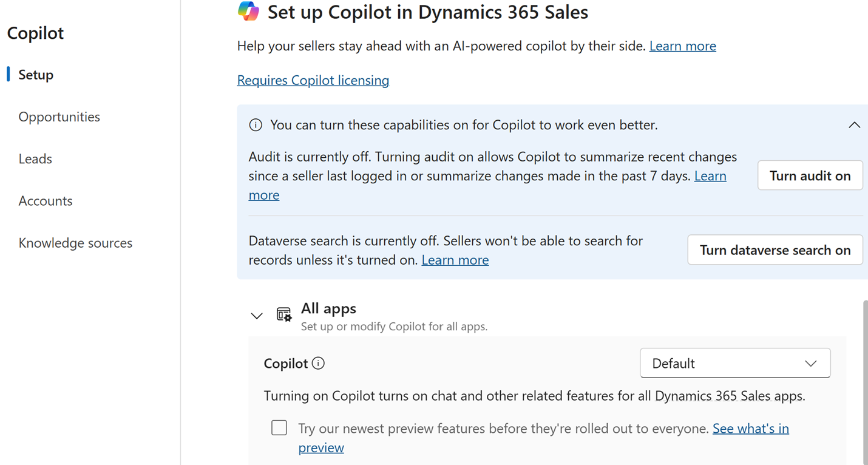Open Knowledge sources from the sidebar
The image size is (868, 465).
[x=75, y=242]
